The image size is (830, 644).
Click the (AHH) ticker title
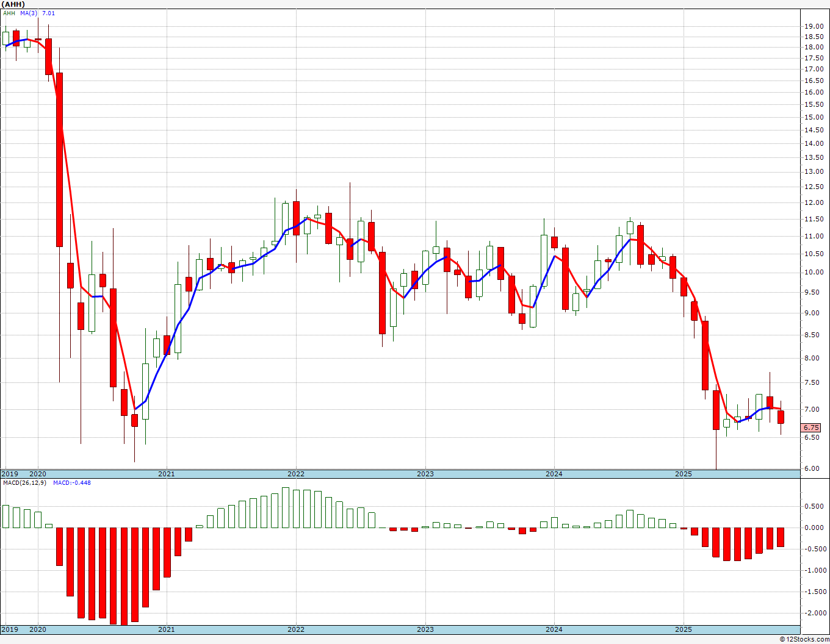[13, 4]
